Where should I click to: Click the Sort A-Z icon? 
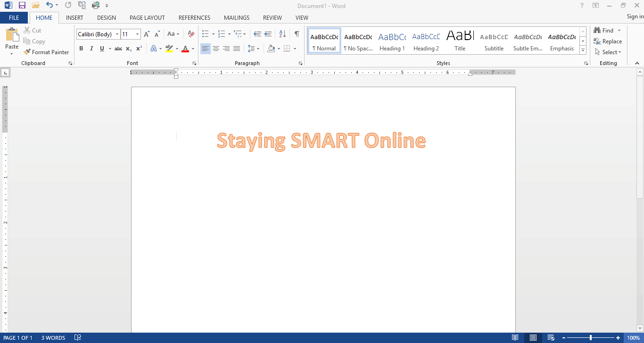pyautogui.click(x=282, y=34)
